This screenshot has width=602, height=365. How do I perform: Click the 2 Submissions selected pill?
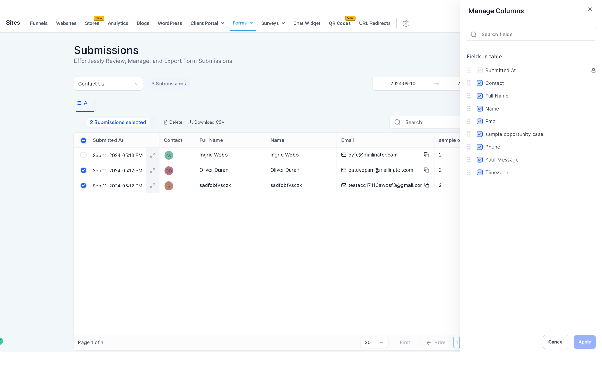(x=118, y=122)
